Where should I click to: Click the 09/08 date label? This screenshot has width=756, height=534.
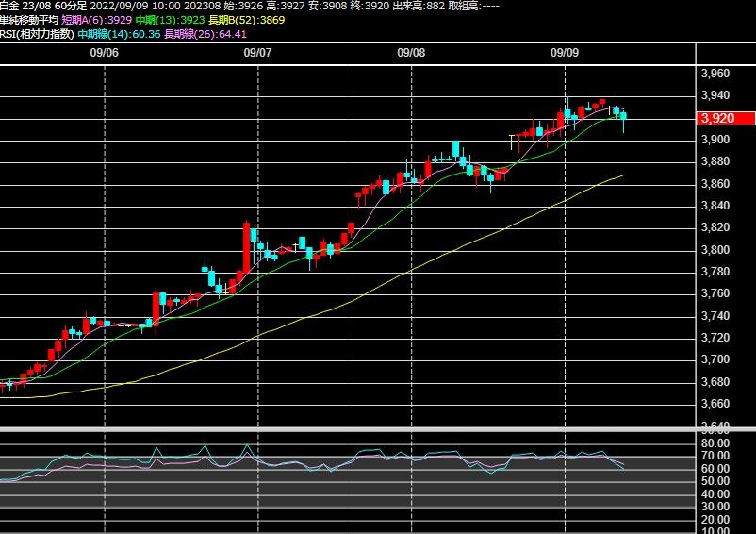[411, 53]
